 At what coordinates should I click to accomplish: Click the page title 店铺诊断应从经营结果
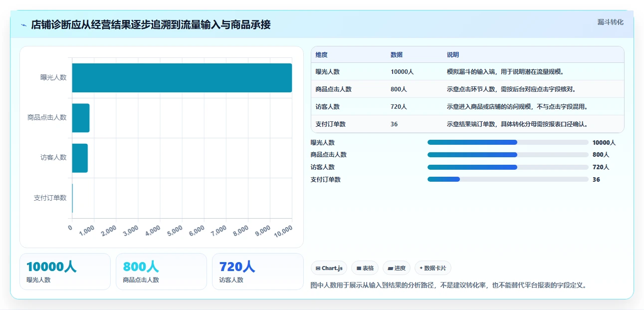(x=151, y=24)
